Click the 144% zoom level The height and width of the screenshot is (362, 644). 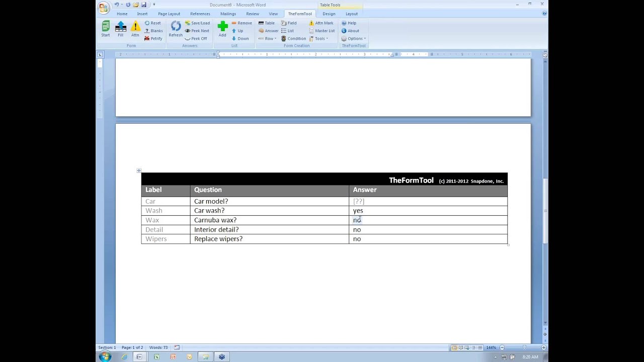(491, 347)
